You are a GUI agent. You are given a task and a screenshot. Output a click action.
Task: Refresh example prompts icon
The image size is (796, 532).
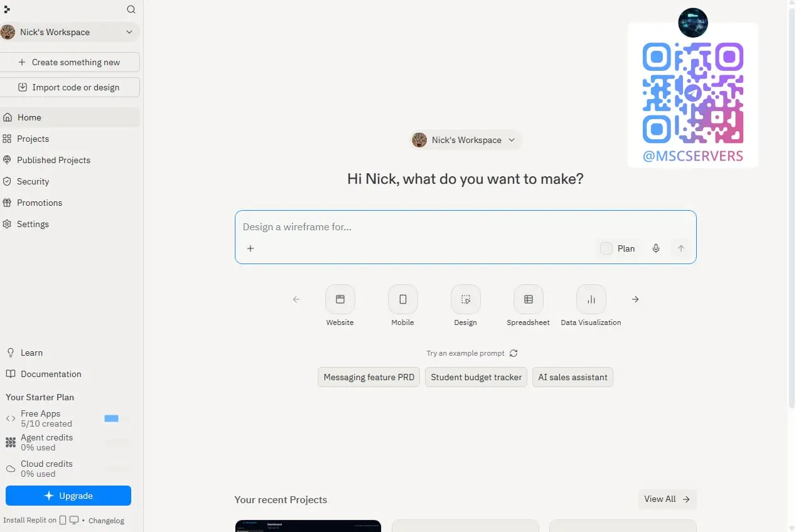(x=514, y=353)
